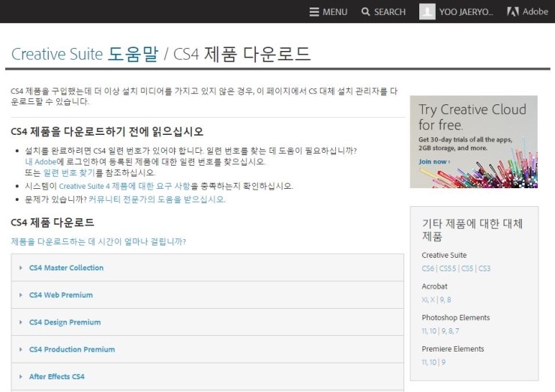
Task: Open Acrobat XI, X downloads link
Action: pyautogui.click(x=428, y=300)
